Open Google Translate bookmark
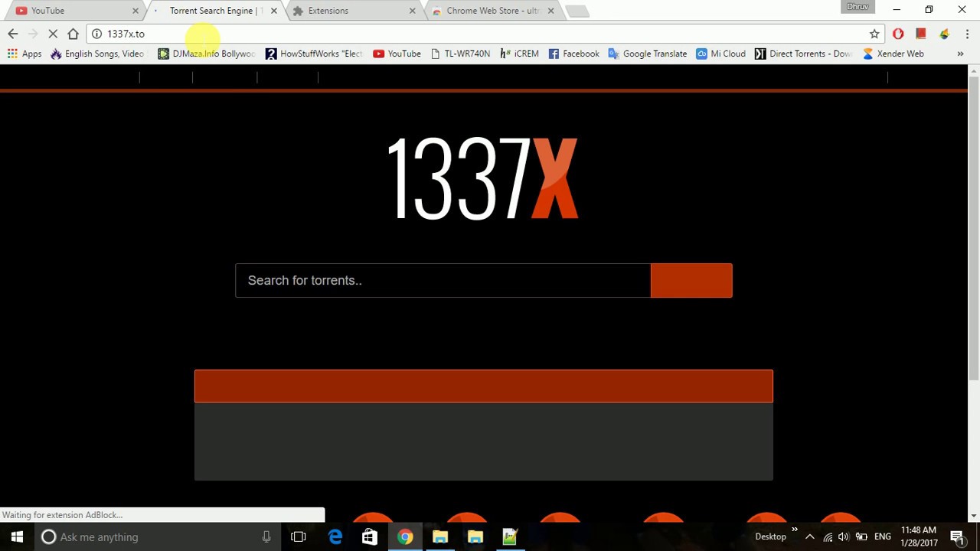The height and width of the screenshot is (551, 980). coord(648,54)
